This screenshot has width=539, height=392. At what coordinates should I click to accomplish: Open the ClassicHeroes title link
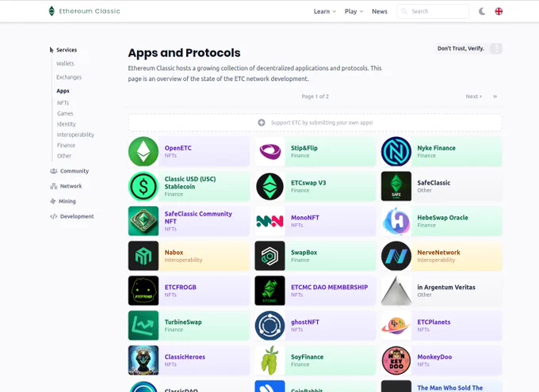pyautogui.click(x=185, y=357)
